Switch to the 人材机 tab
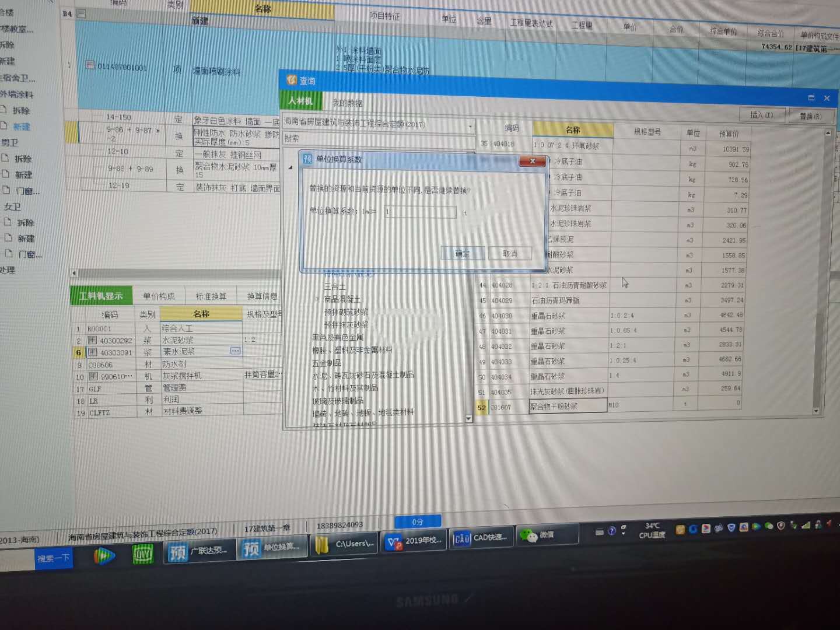This screenshot has width=840, height=630. 300,101
